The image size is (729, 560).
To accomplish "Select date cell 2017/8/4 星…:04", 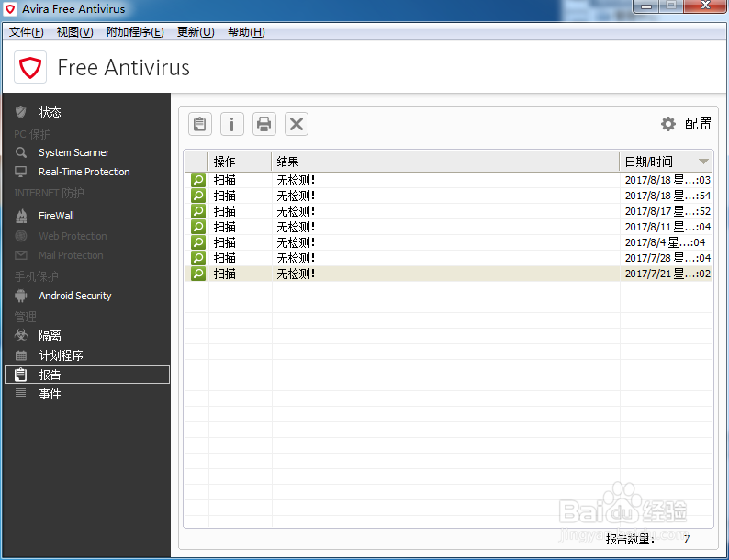I will 666,242.
